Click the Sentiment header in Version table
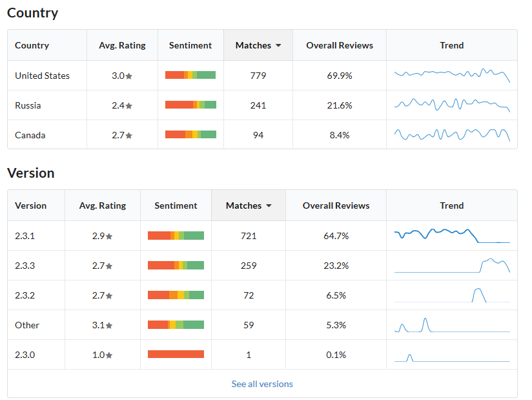This screenshot has width=532, height=400. [x=176, y=205]
